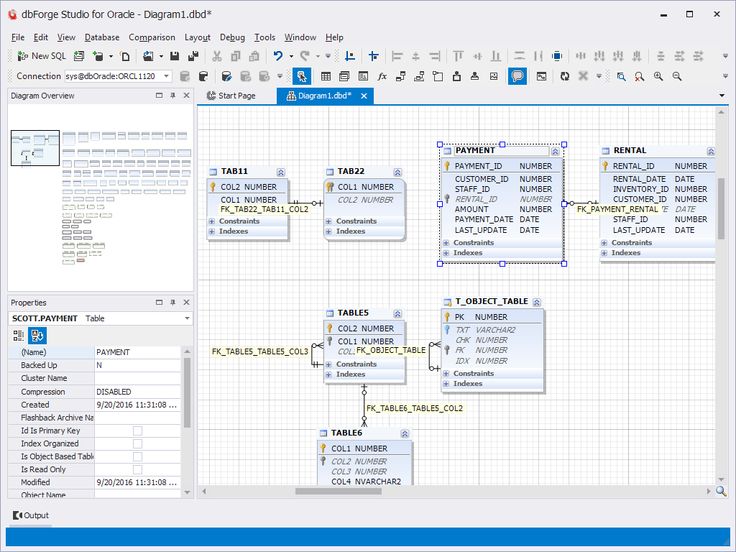Viewport: 736px width, 552px height.
Task: Toggle the Categorized properties view icon
Action: point(18,335)
